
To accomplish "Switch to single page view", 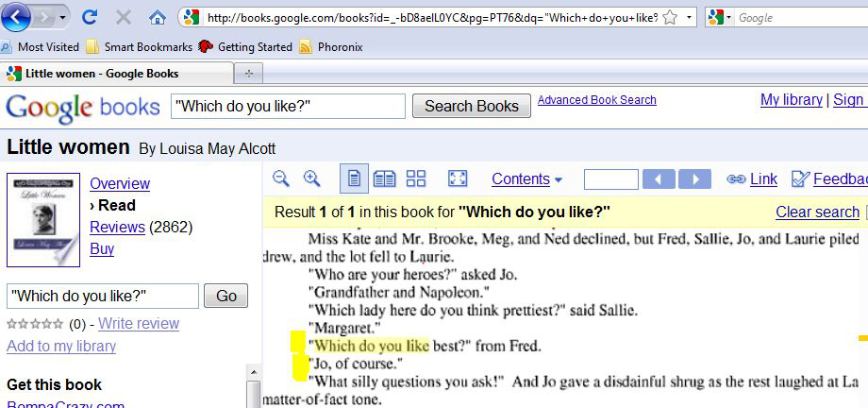I will tap(355, 178).
